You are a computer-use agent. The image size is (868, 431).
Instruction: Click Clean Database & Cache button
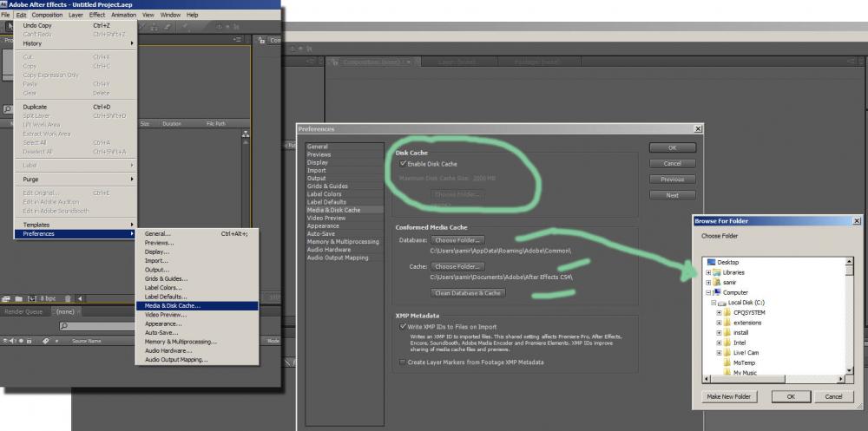469,293
